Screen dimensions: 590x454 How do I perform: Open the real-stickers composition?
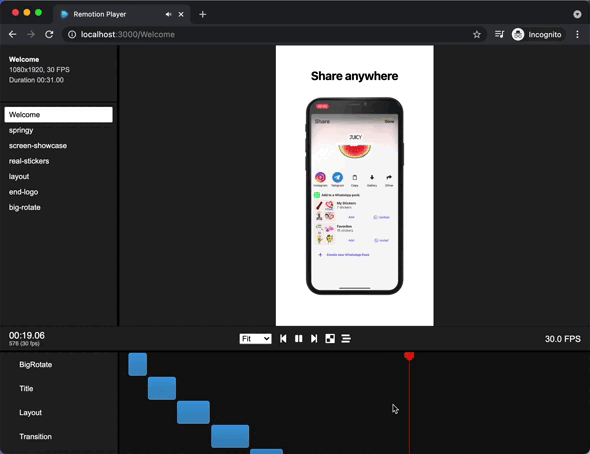coord(29,161)
